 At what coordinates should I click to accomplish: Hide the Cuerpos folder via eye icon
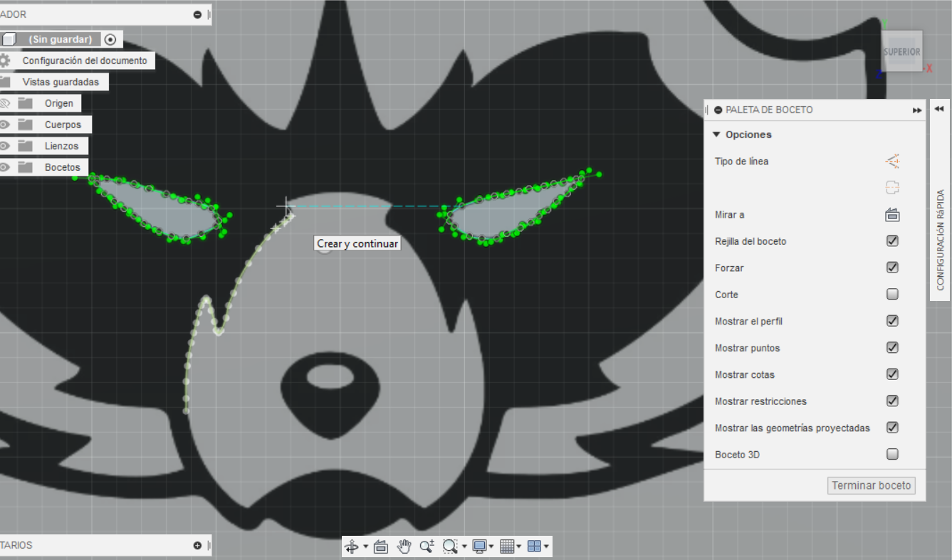(5, 125)
